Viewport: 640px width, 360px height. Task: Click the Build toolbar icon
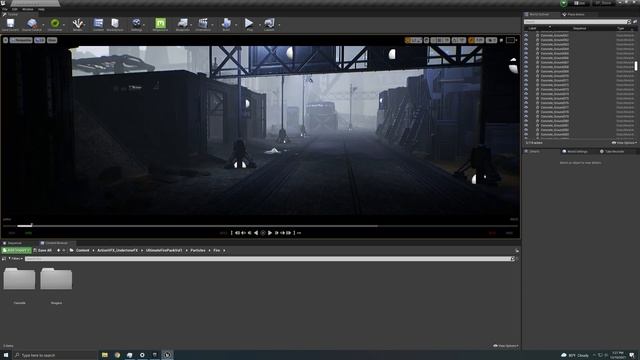coord(226,24)
